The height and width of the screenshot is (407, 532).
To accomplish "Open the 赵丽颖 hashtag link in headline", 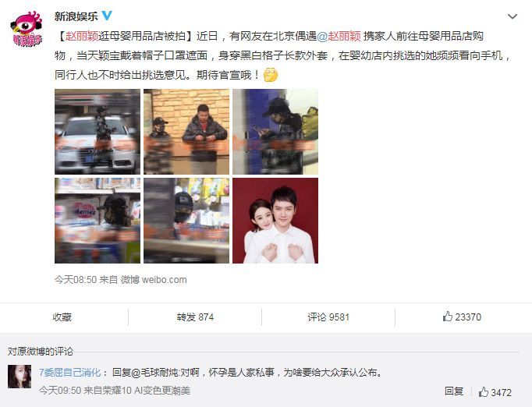I will coord(82,36).
